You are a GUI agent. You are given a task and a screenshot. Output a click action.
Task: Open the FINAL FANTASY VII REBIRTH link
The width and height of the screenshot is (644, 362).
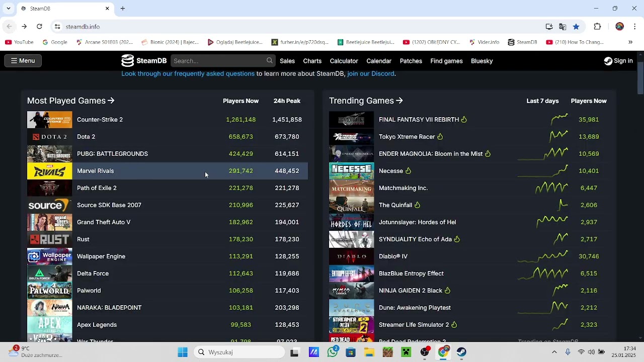(419, 120)
